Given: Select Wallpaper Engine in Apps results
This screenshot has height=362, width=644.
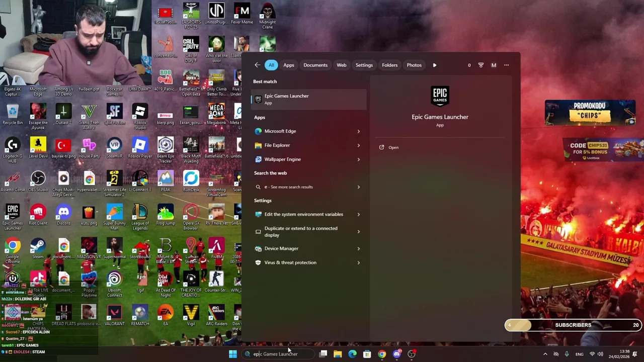Looking at the screenshot, I should click(x=302, y=159).
